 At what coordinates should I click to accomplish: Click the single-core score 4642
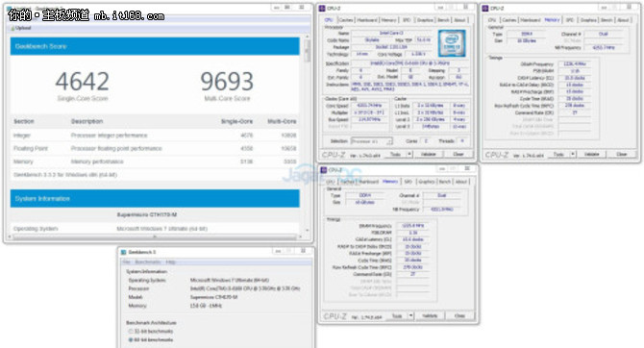83,82
